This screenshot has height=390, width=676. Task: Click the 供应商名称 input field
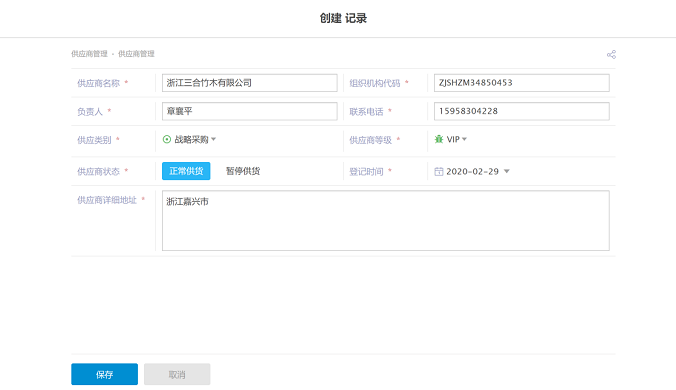point(250,83)
